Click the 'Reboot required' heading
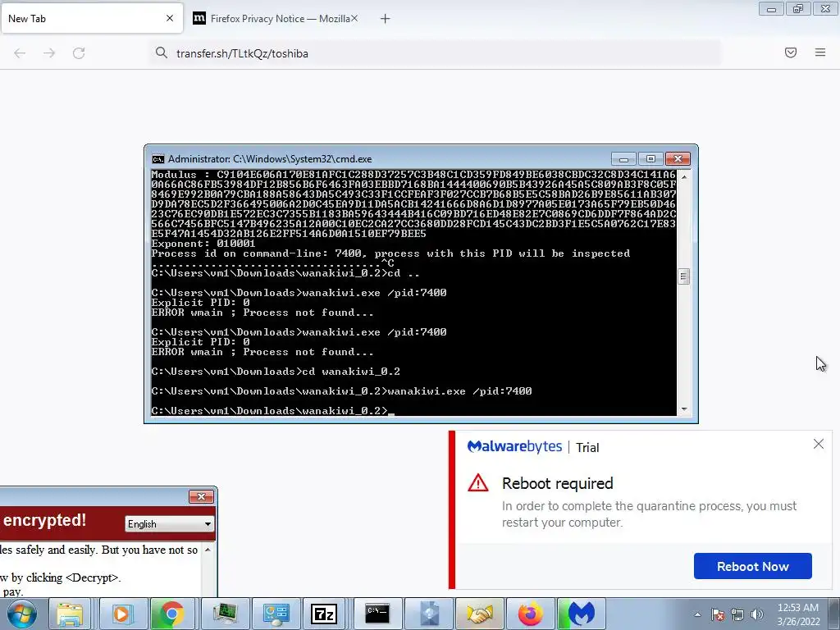 click(557, 483)
